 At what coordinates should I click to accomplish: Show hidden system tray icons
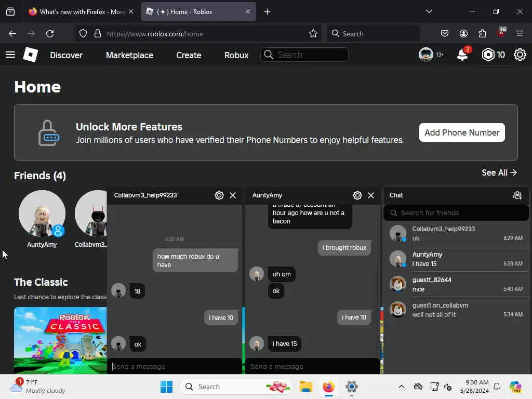[x=402, y=387]
